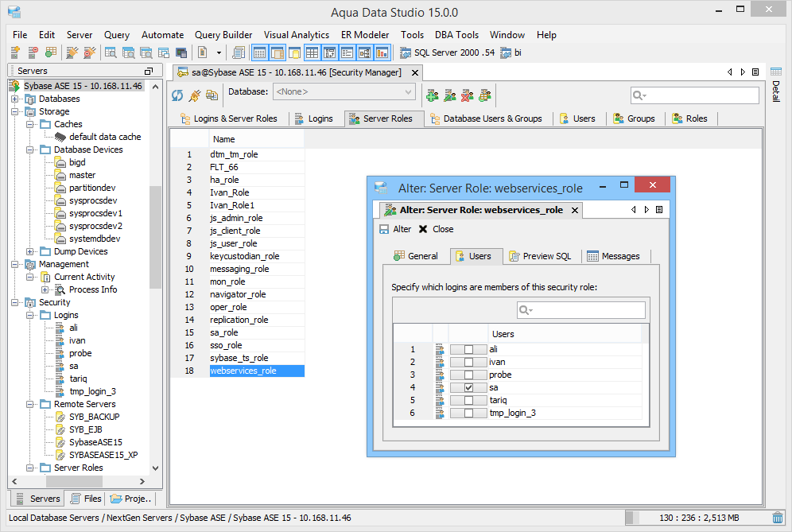This screenshot has height=532, width=792.
Task: Click the Disconnect server plug icon with red mark
Action: tap(89, 52)
